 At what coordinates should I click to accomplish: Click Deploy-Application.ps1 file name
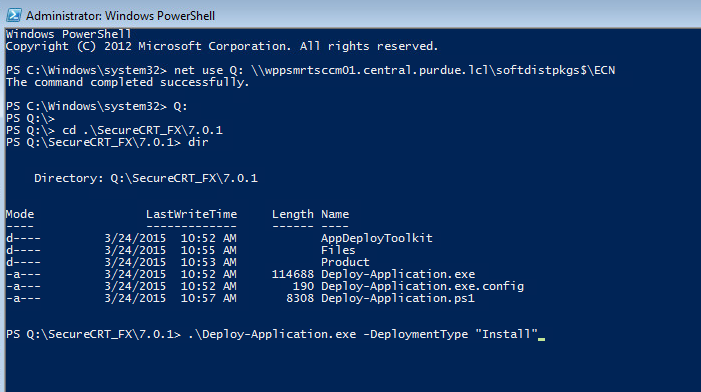[x=397, y=298]
